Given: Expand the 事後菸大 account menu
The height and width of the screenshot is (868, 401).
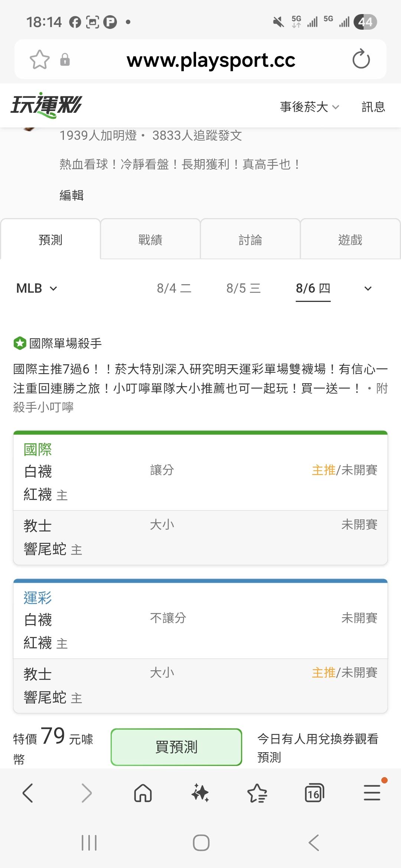Looking at the screenshot, I should (x=310, y=107).
